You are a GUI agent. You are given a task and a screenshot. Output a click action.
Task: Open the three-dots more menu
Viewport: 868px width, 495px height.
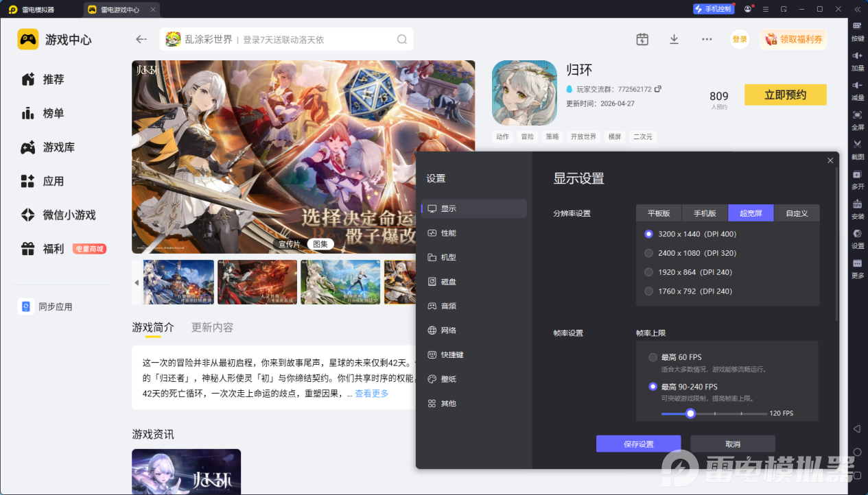[707, 39]
